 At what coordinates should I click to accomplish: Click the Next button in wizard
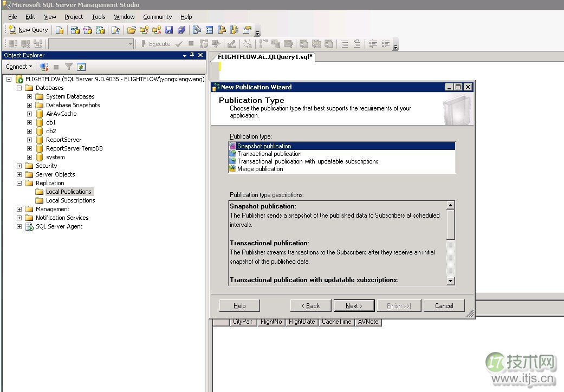[x=354, y=306]
